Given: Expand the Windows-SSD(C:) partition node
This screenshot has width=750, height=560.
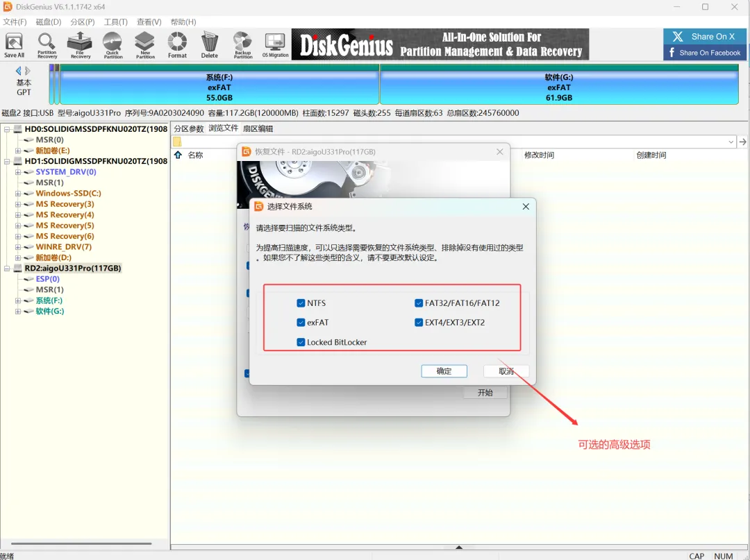Looking at the screenshot, I should tap(17, 194).
